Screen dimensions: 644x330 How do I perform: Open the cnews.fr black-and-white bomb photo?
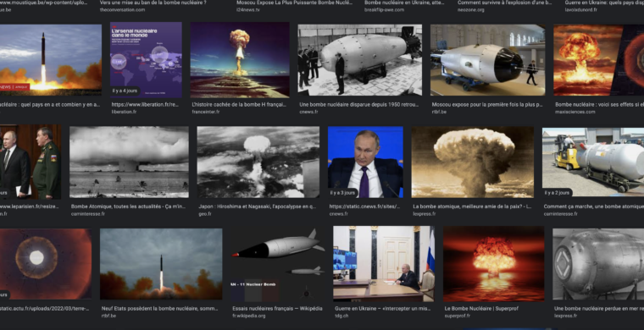tap(360, 60)
